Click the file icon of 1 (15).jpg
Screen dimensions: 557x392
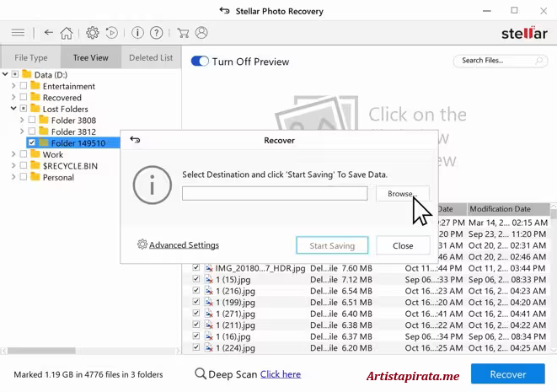pos(209,279)
